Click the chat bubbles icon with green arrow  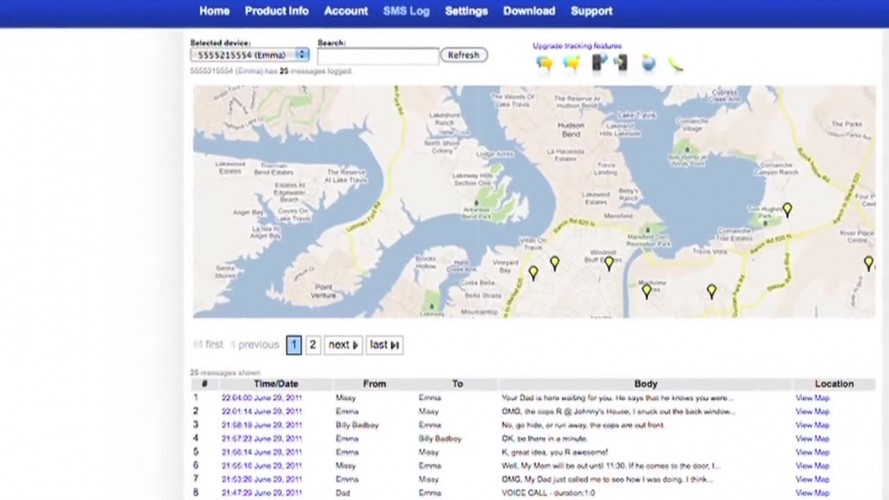572,63
